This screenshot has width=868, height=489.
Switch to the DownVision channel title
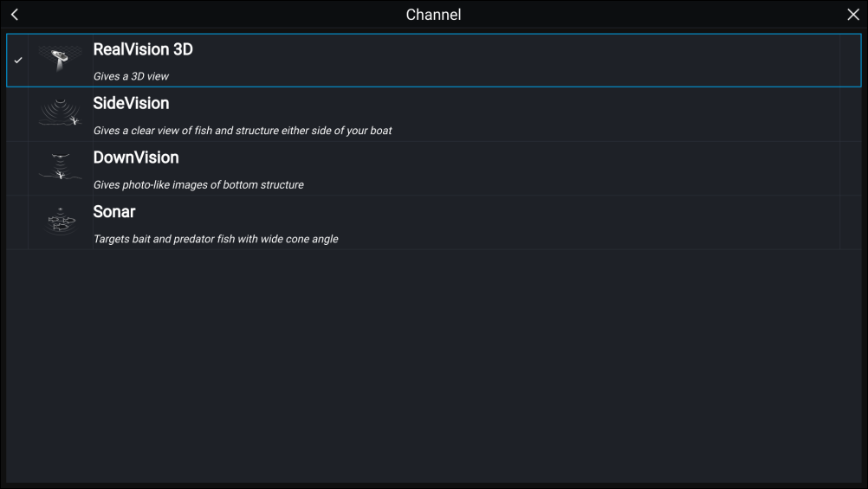point(136,158)
